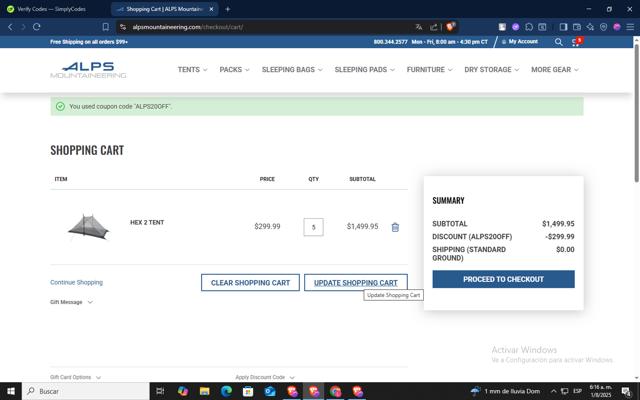Image resolution: width=640 pixels, height=400 pixels.
Task: Click the ALPS Mountaineering logo
Action: pos(88,70)
